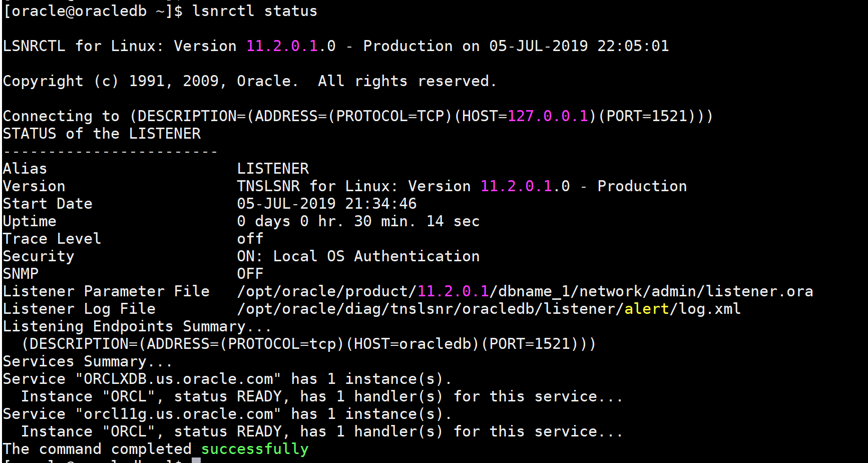This screenshot has width=868, height=463.
Task: Click the terminal cursor block at the bottom prompt
Action: pyautogui.click(x=196, y=460)
